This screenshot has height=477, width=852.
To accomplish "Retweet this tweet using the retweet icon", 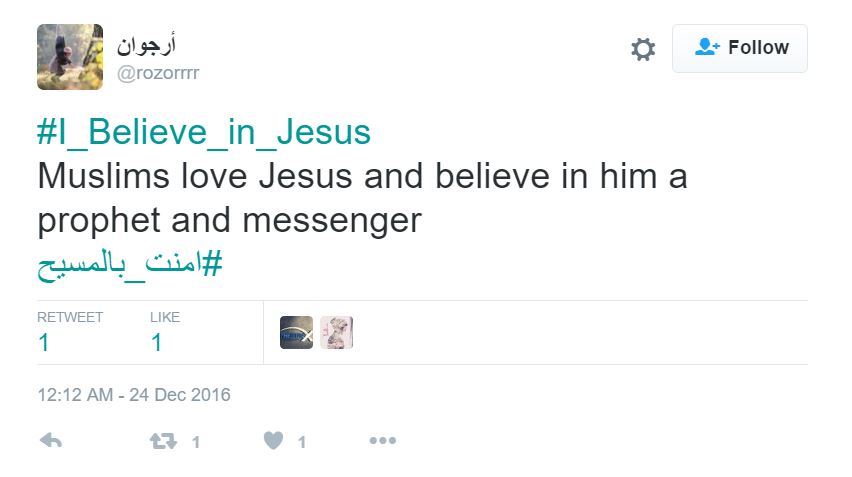I will coord(162,441).
